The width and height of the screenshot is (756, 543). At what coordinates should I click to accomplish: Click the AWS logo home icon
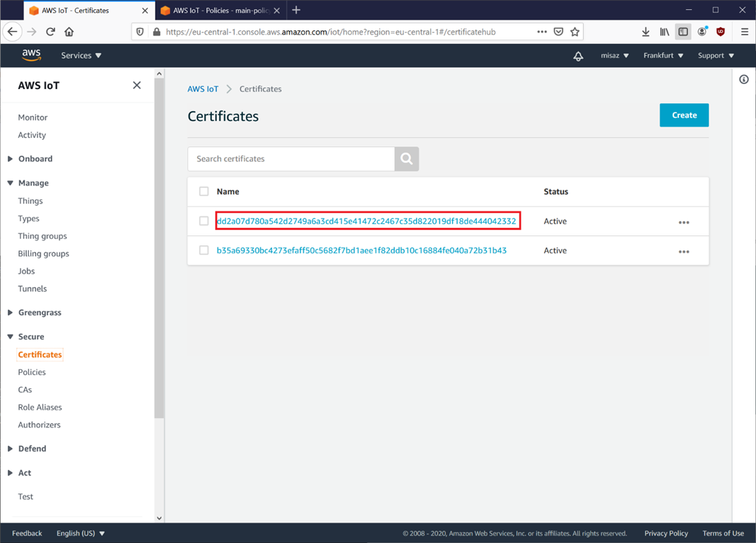coord(31,55)
